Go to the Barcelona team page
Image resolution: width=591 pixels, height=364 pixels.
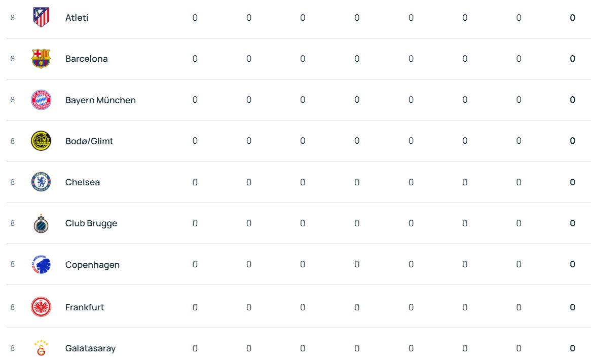[87, 59]
